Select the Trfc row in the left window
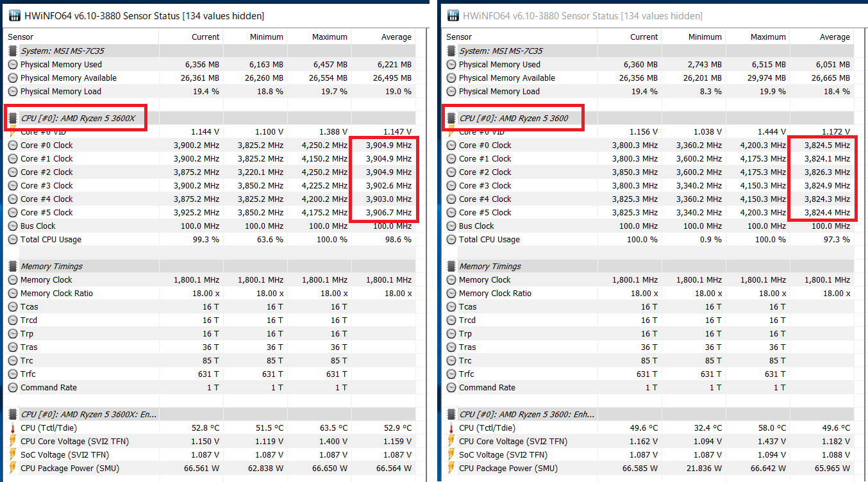Viewport: 868px width, 482px height. 210,374
